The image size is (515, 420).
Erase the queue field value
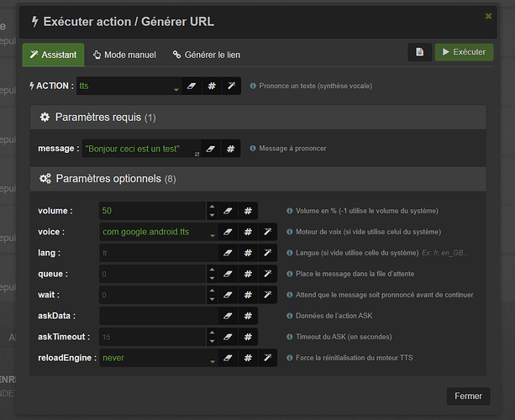[x=228, y=274]
